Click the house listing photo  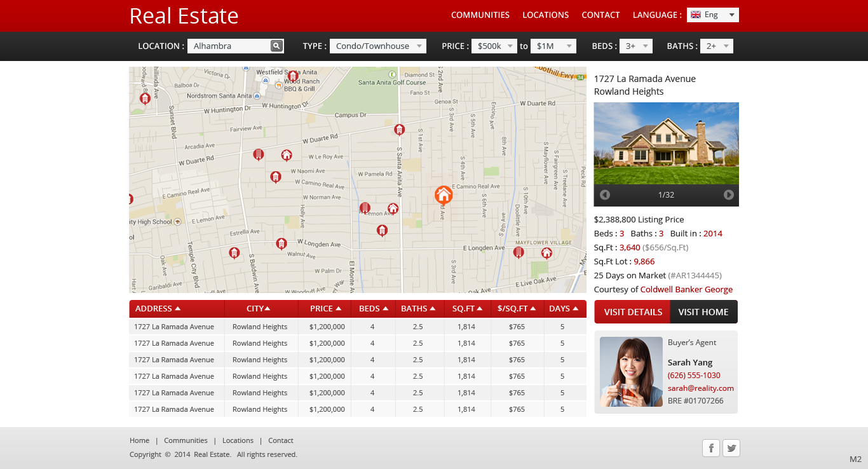point(666,144)
